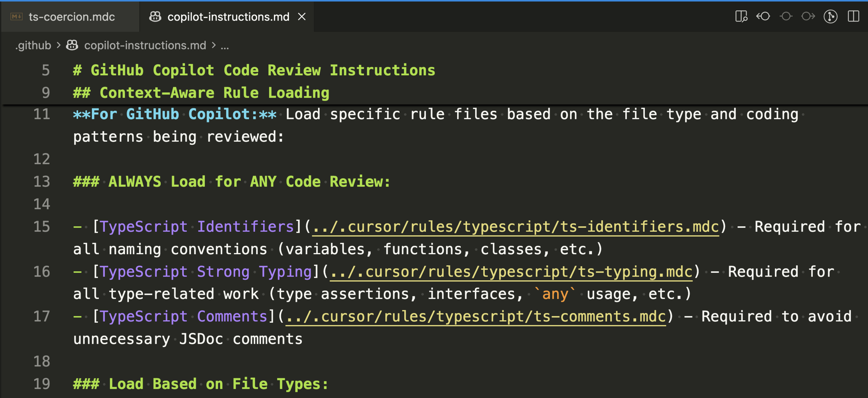Expand the .github breadcrumb folder
The width and height of the screenshot is (868, 398).
point(33,45)
